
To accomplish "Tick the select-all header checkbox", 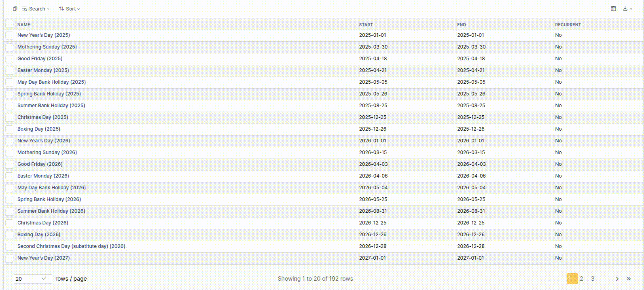I will (x=9, y=24).
